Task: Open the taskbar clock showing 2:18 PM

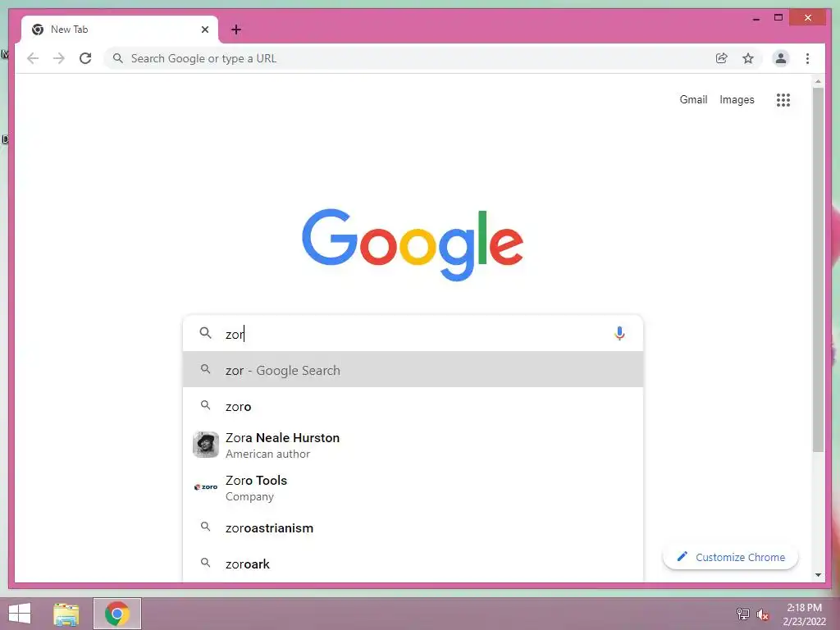Action: point(804,614)
